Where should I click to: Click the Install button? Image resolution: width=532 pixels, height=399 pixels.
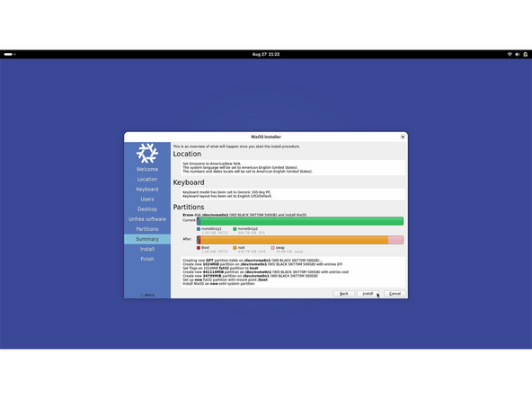[368, 294]
